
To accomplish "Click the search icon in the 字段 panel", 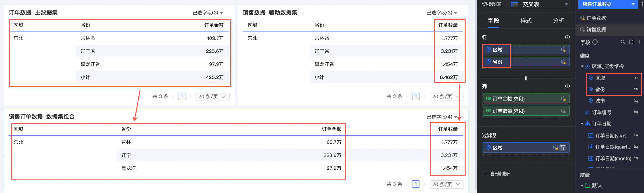I will (x=623, y=42).
